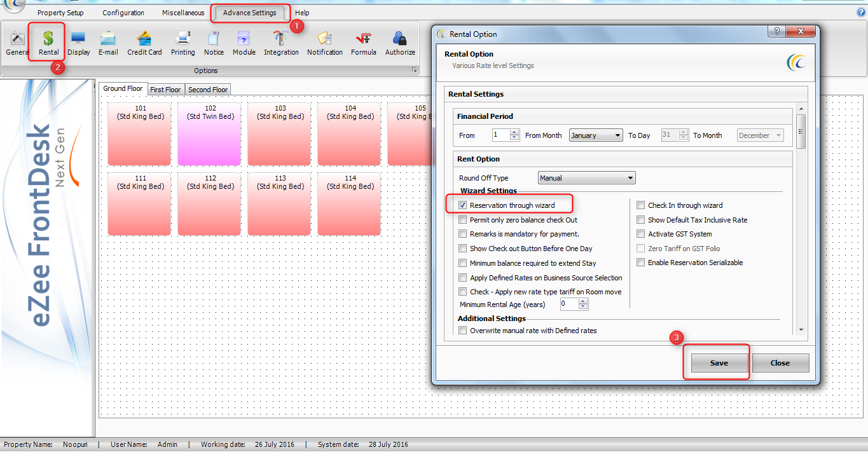Uncheck Reservation through wizard
Screen dimensions: 868x452
point(463,205)
